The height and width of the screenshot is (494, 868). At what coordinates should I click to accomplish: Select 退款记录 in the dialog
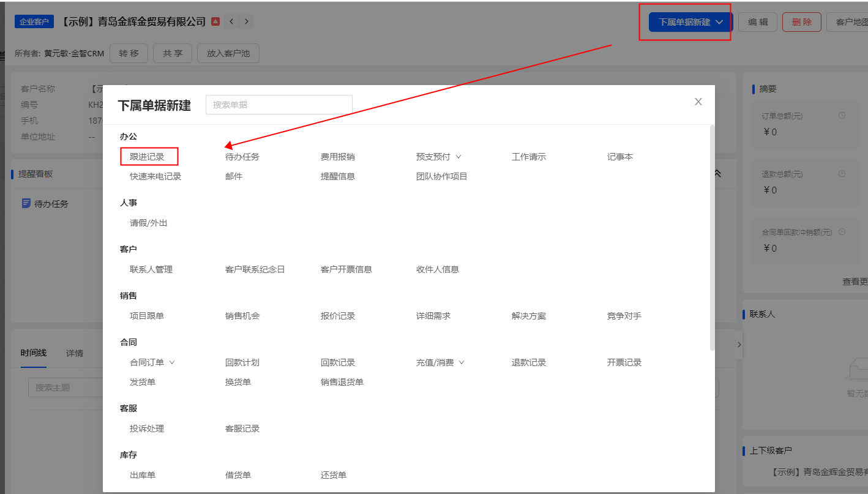(529, 362)
